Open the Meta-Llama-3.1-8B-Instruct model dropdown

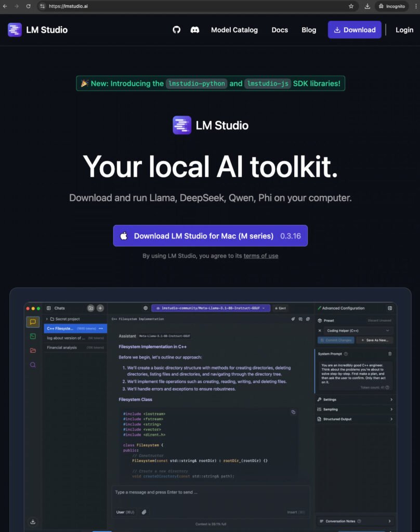(x=211, y=308)
